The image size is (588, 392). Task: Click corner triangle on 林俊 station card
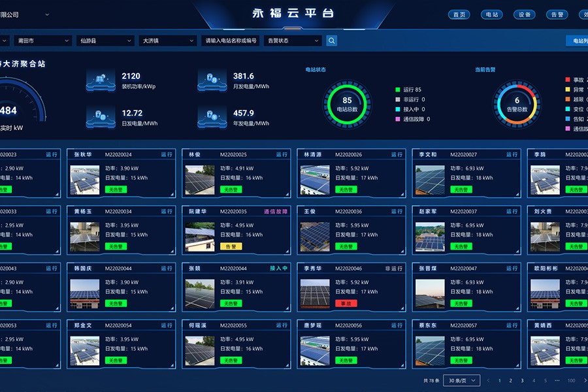(x=288, y=194)
